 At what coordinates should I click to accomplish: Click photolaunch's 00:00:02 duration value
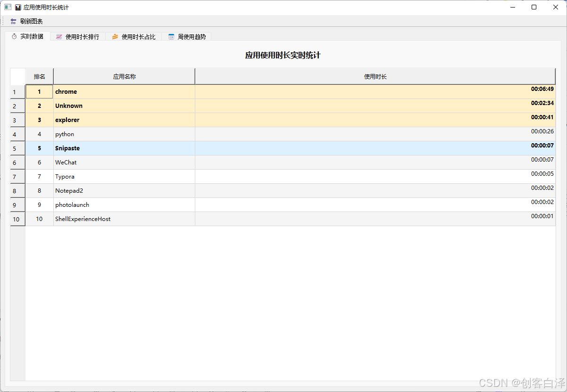(542, 202)
